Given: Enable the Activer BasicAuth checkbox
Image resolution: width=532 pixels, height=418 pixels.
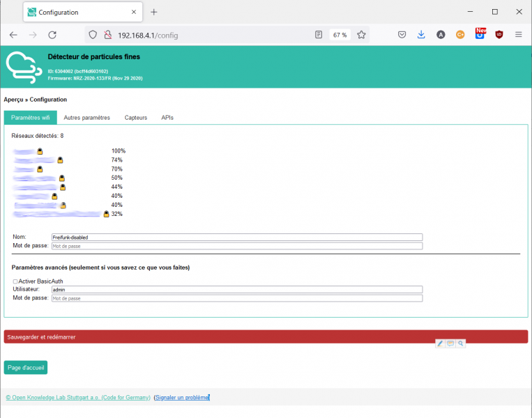Looking at the screenshot, I should coord(15,281).
